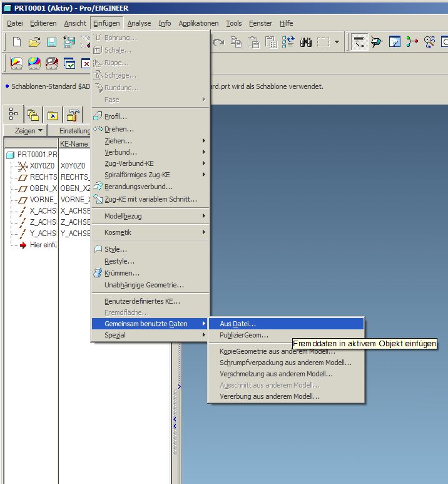This screenshot has width=448, height=484.
Task: Switch to hammer connections tab
Action: (73, 115)
